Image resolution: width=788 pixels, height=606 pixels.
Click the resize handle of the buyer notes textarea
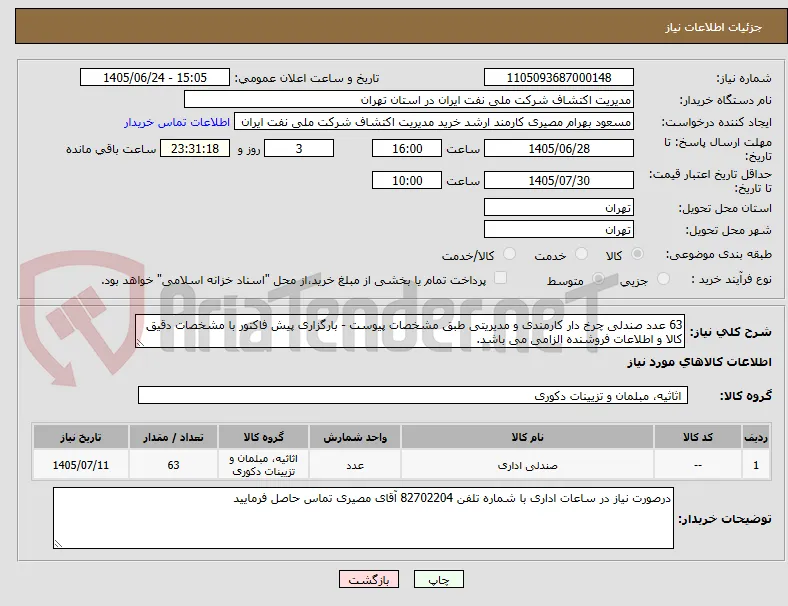58,543
